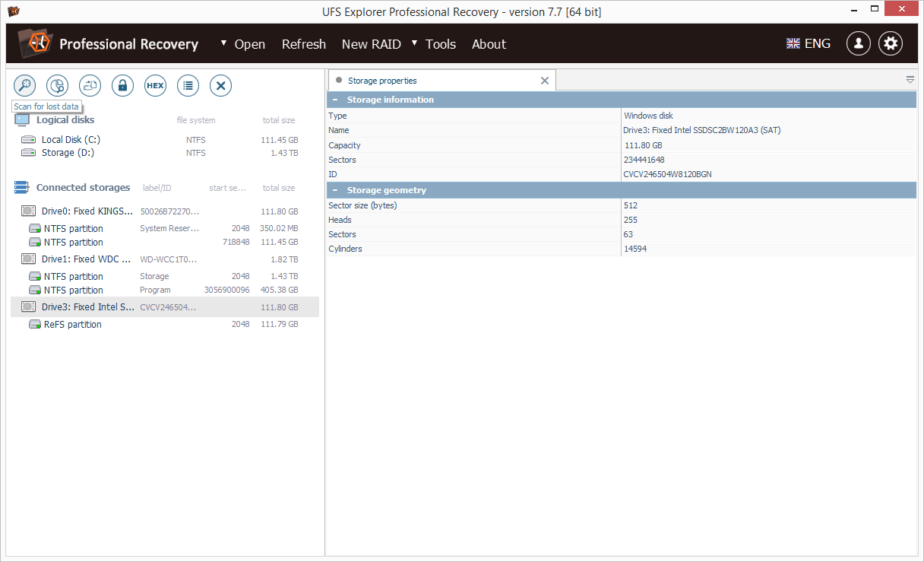Click the user account icon in header
924x562 pixels.
point(859,43)
